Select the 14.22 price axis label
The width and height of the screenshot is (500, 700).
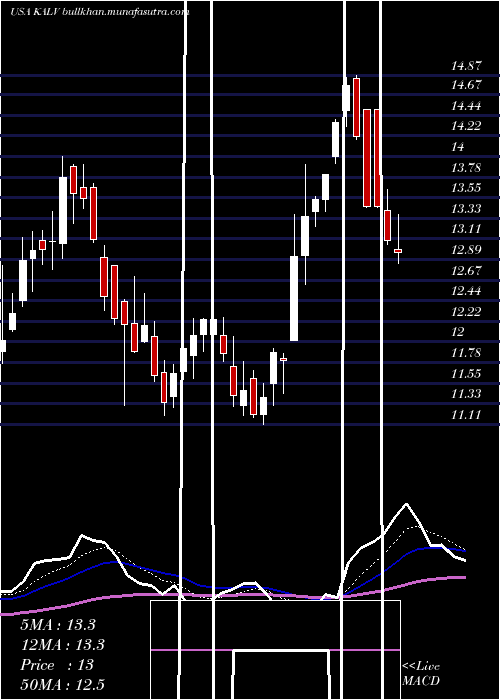[x=466, y=126]
